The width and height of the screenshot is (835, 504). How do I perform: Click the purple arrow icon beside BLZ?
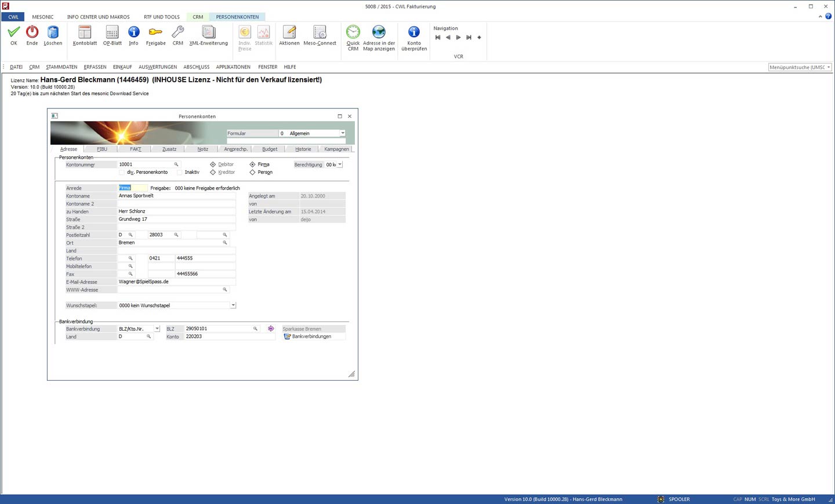tap(271, 328)
